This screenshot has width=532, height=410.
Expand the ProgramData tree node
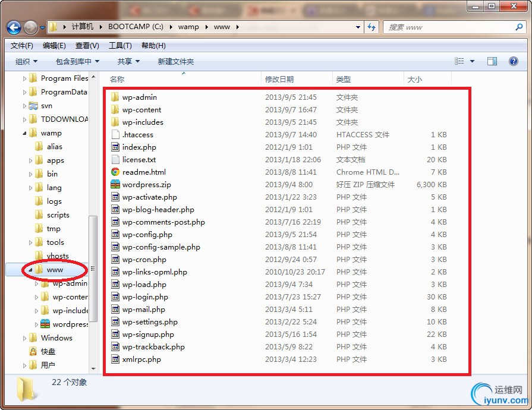click(24, 92)
